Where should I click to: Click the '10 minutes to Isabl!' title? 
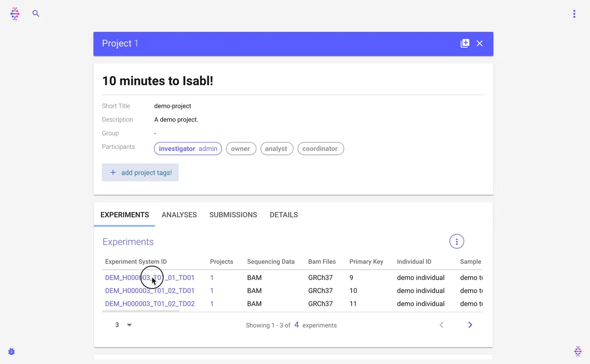click(158, 81)
